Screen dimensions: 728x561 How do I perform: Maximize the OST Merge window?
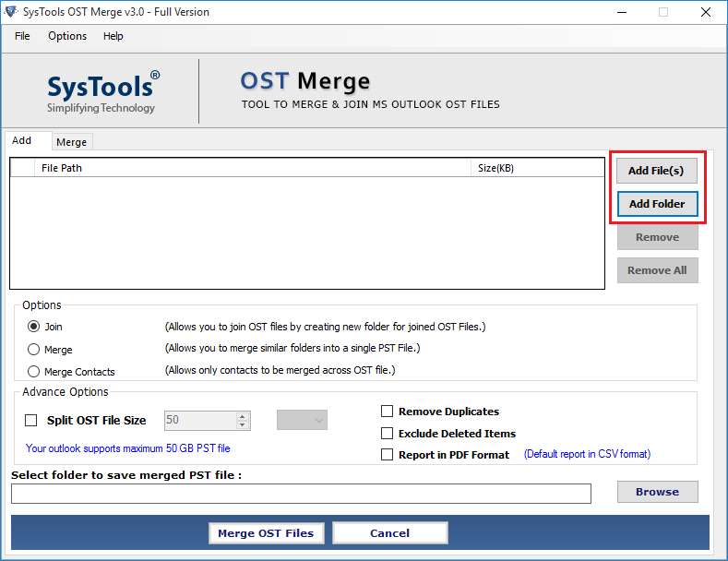(663, 12)
